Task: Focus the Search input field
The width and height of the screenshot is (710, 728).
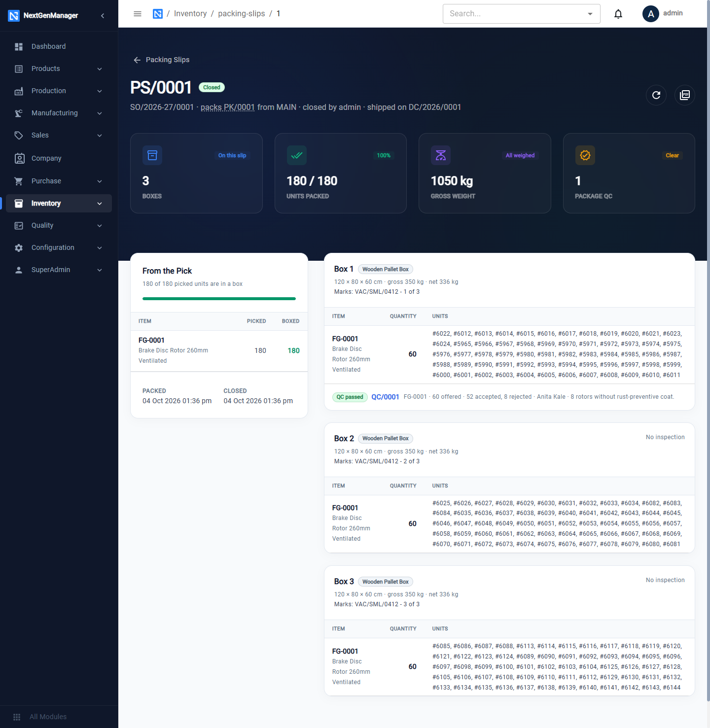Action: [515, 14]
